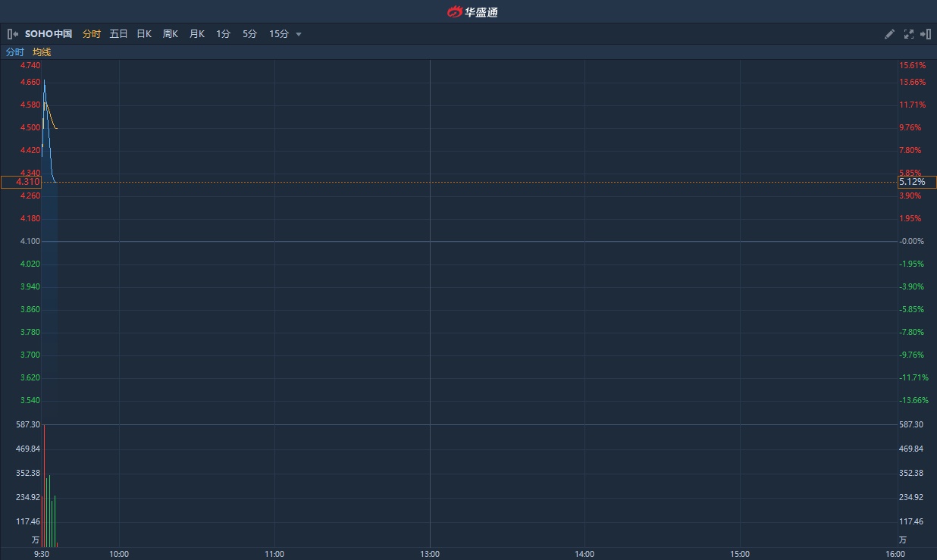Click the 14:00 time axis label
The height and width of the screenshot is (560, 937).
584,554
